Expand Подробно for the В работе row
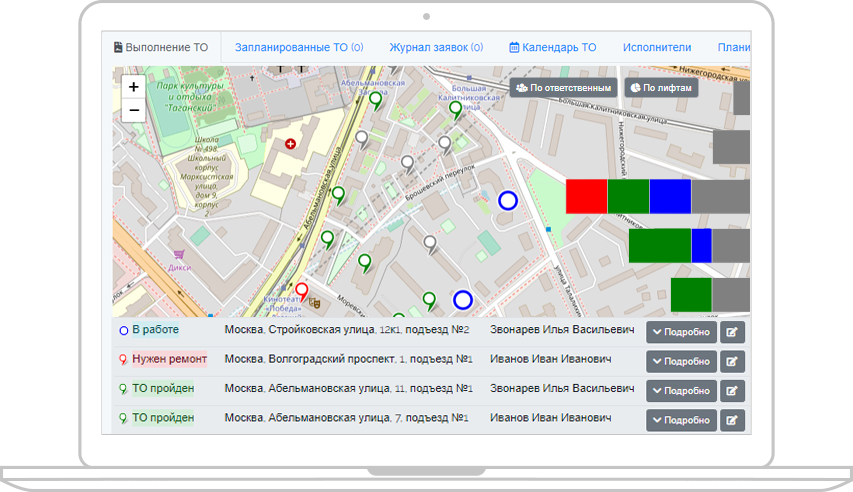 tap(681, 333)
